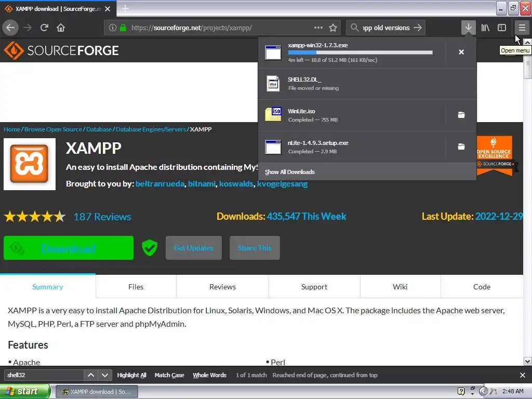Switch to the Files tab
Screen dimensions: 532x399
(x=136, y=287)
